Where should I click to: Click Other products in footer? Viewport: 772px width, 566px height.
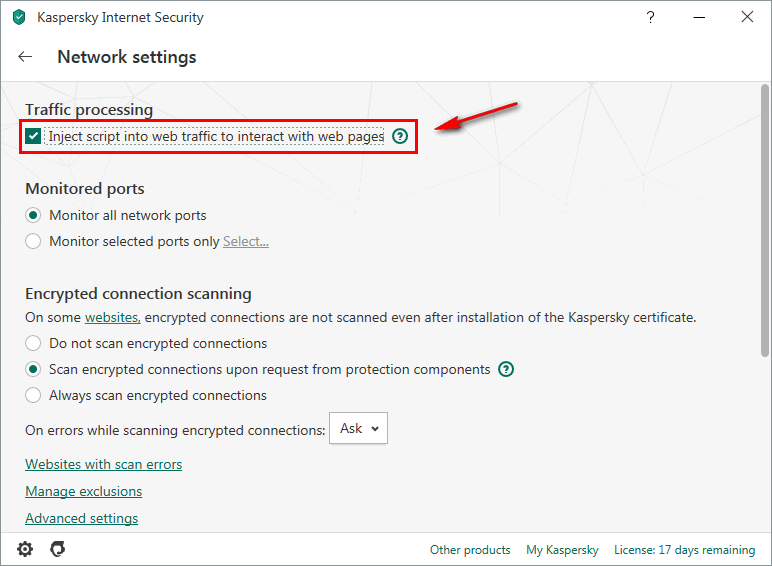470,550
